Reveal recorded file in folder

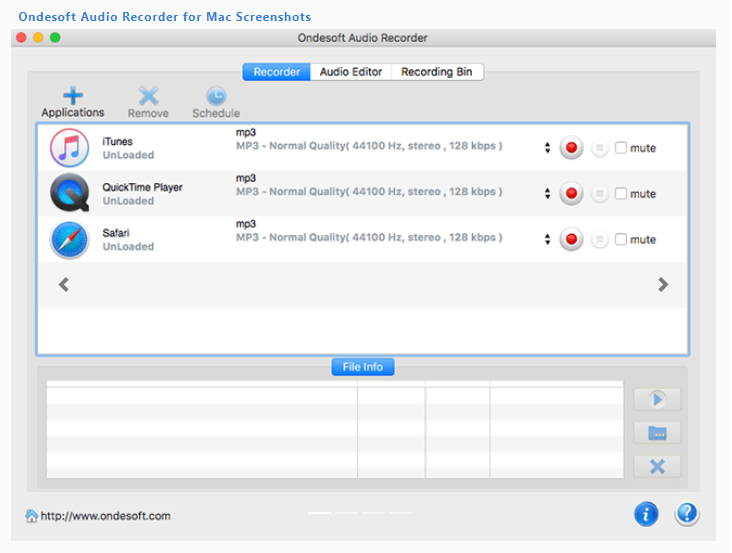(x=657, y=433)
